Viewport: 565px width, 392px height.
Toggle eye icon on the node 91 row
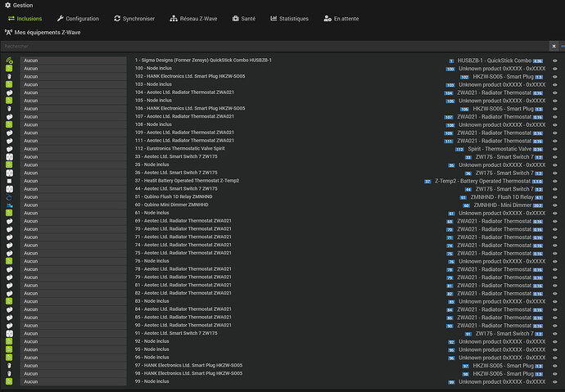pyautogui.click(x=555, y=334)
